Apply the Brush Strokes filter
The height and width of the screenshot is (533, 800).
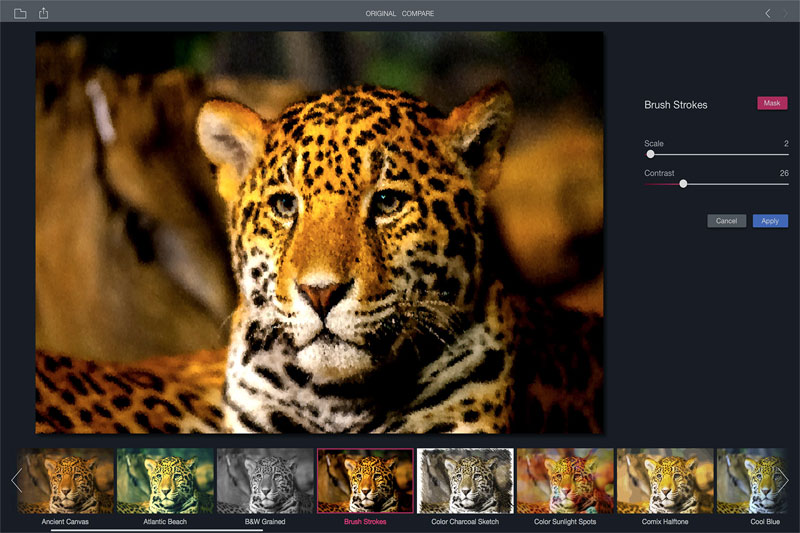tap(770, 221)
